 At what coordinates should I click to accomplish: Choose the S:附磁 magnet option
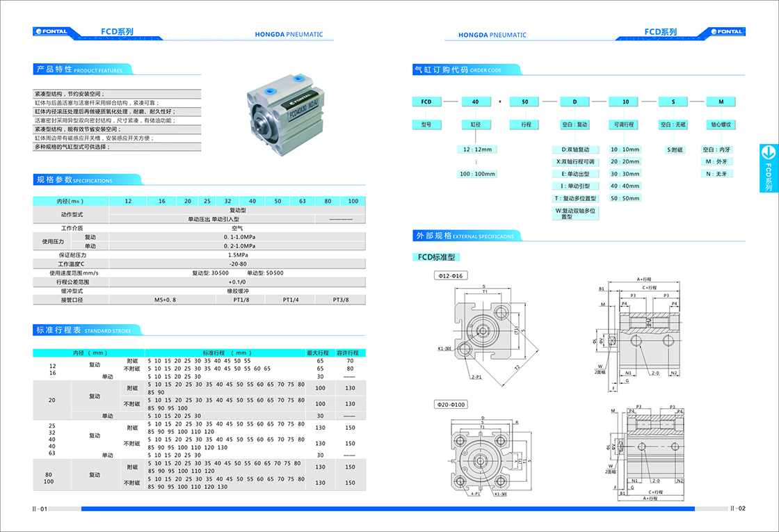674,150
